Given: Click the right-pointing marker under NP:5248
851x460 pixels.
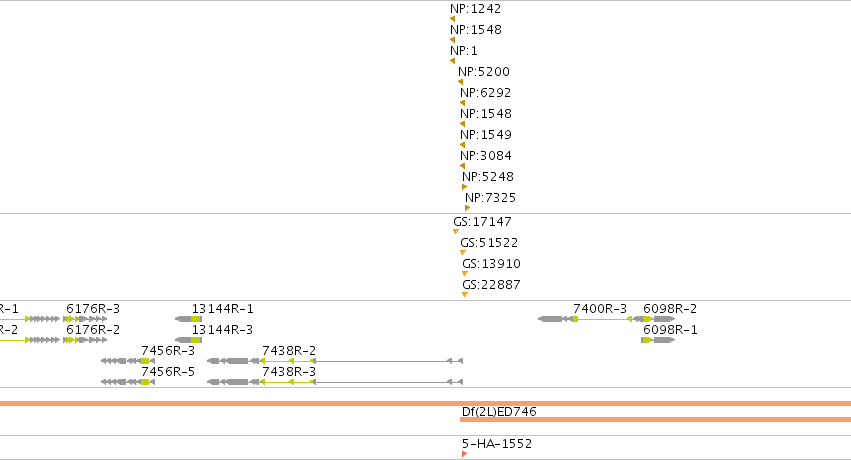Looking at the screenshot, I should [x=465, y=187].
